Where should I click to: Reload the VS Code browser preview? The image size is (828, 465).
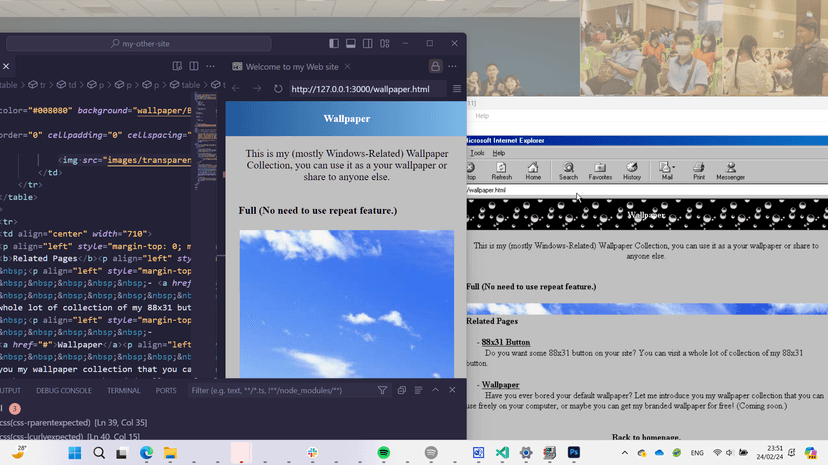click(x=278, y=89)
